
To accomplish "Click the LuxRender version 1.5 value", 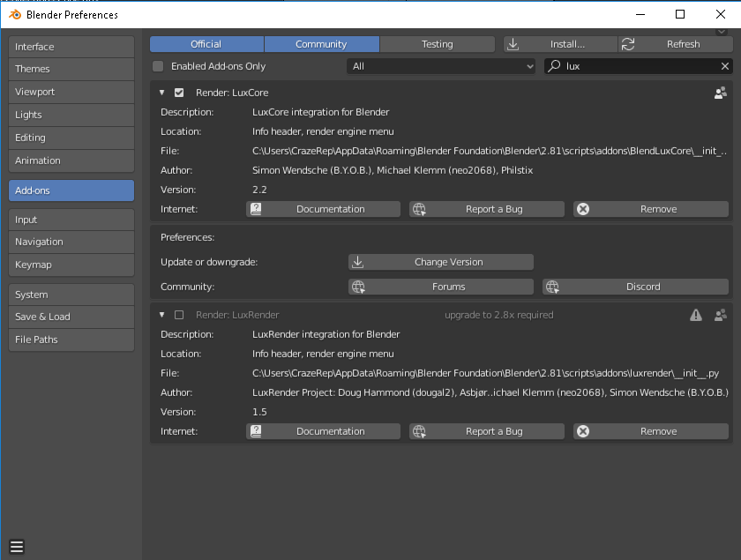I will 259,412.
